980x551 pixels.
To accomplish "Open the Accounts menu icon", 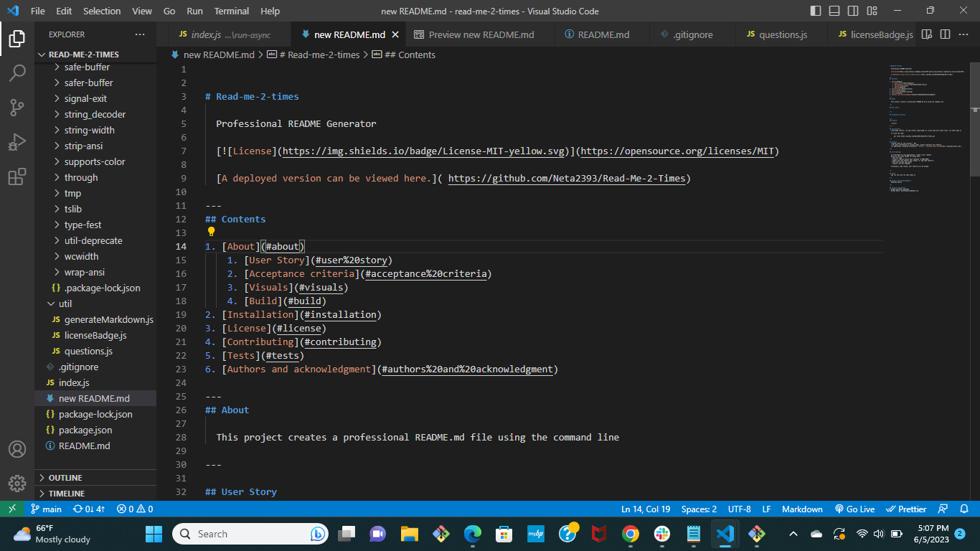I will point(17,449).
